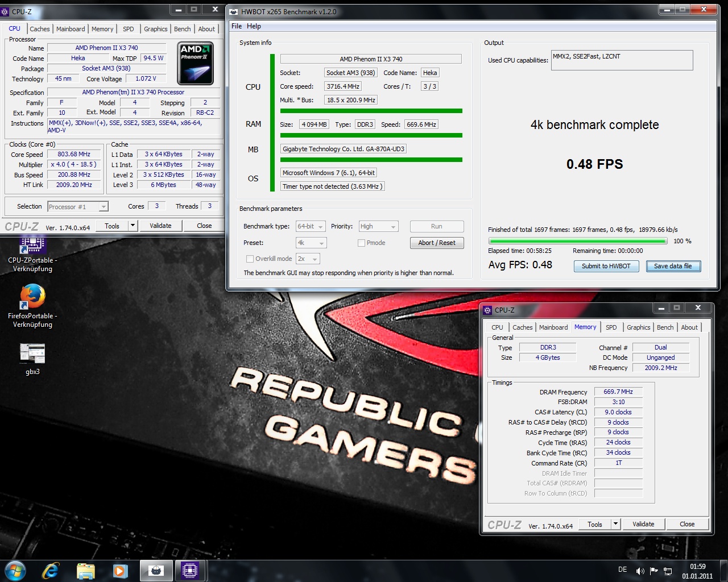Switch to Memory tab in top CPU-Z window

coord(102,29)
